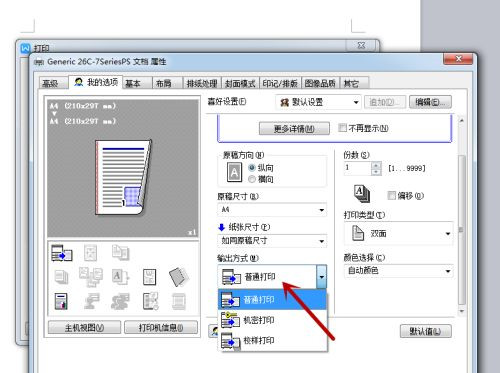
Task: Click the printer icon in the properties title bar
Action: pyautogui.click(x=39, y=62)
